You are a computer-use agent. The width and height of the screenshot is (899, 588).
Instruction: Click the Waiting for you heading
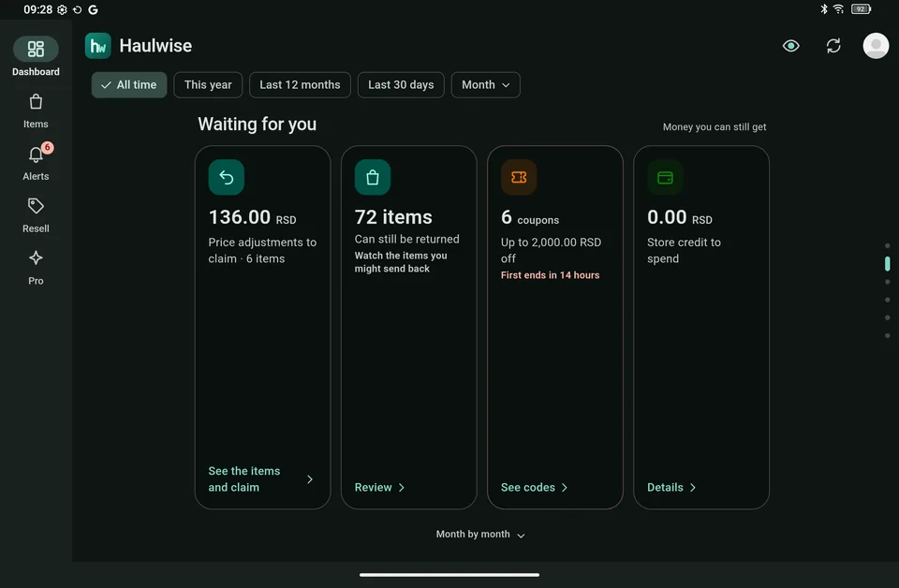(x=257, y=125)
